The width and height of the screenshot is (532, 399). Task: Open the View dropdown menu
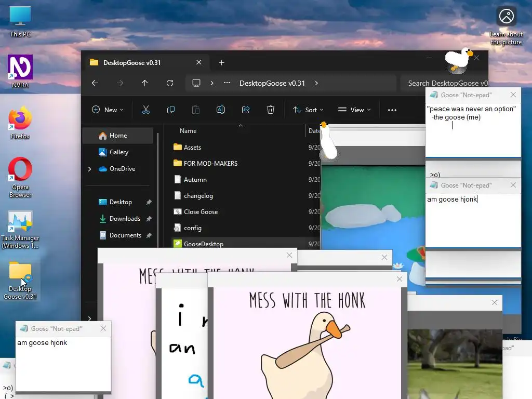[354, 110]
